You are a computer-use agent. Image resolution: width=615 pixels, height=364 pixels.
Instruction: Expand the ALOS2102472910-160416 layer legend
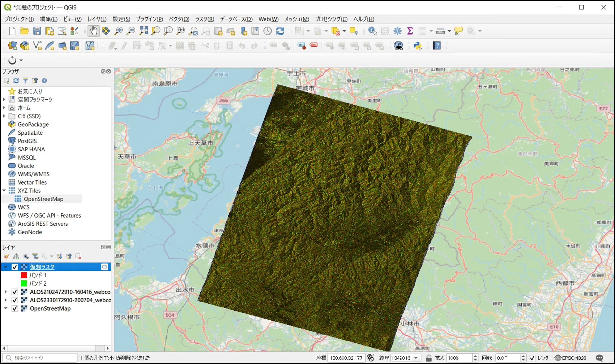(5, 292)
